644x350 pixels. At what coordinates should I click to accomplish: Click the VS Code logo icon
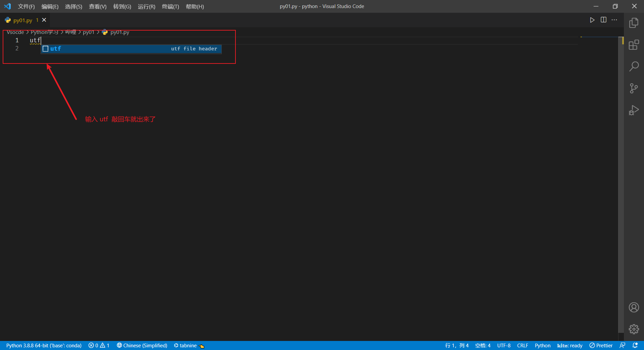click(7, 6)
